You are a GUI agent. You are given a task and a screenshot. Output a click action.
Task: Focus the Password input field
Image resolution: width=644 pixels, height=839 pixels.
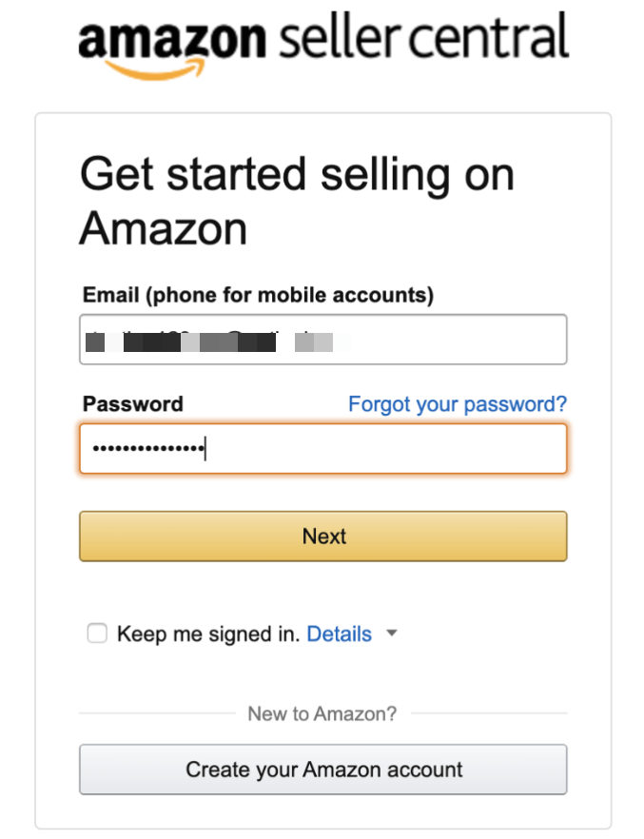323,449
